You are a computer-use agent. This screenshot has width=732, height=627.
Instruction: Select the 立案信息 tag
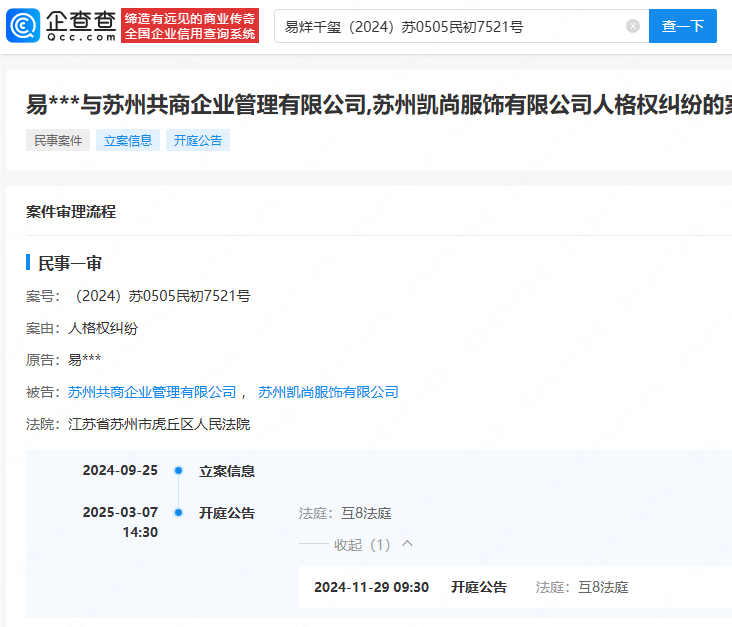(128, 140)
